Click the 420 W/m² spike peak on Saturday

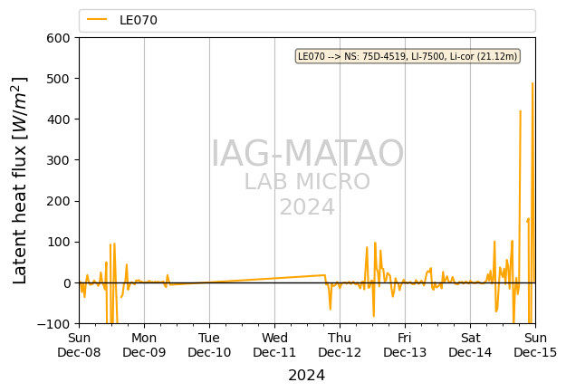point(521,111)
